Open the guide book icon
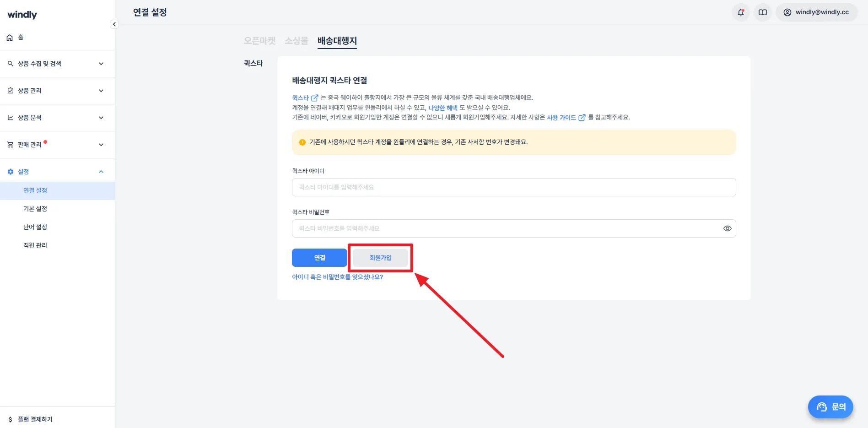This screenshot has height=428, width=868. pyautogui.click(x=763, y=12)
